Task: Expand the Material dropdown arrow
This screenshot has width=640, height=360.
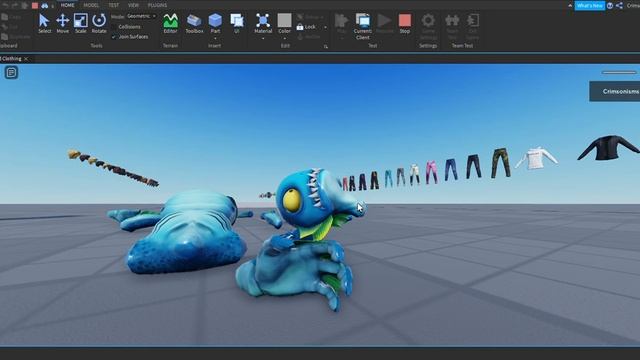Action: coord(263,39)
